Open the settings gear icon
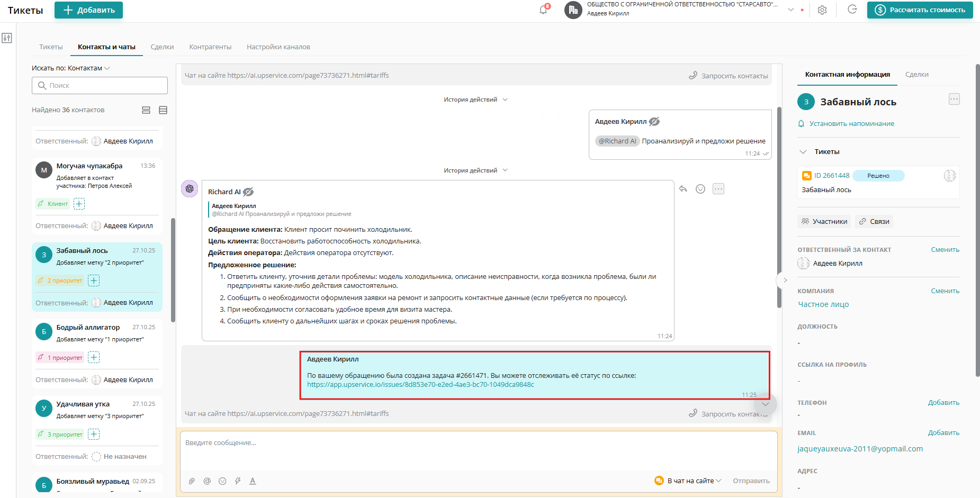This screenshot has width=980, height=498. [822, 10]
